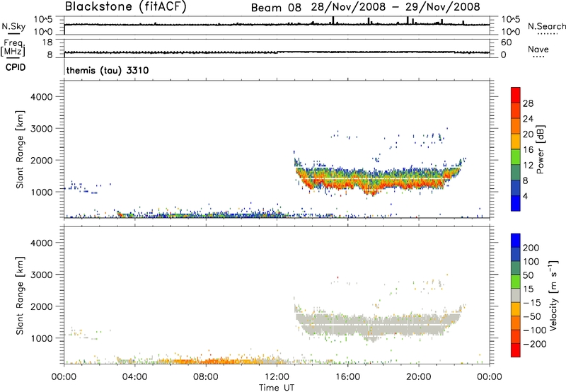Click the "-15" value on Velocity color bar
Image resolution: width=566 pixels, height=392 pixels.
(532, 302)
